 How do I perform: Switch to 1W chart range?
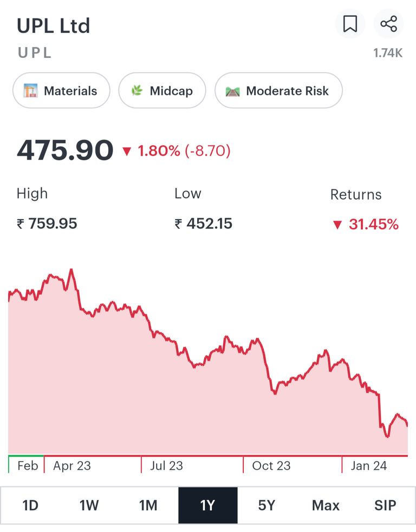coord(89,505)
